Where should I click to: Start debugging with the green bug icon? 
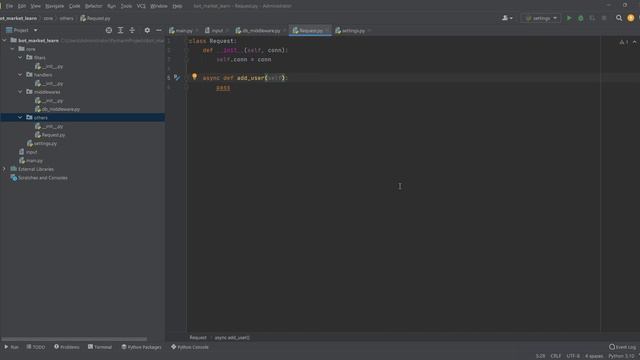click(x=580, y=18)
